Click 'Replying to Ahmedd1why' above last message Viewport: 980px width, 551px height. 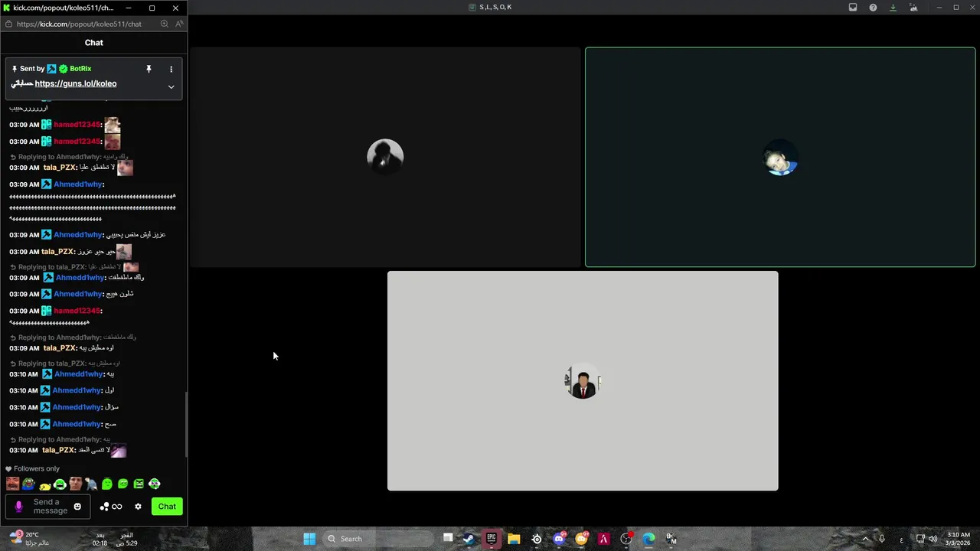[x=60, y=439]
